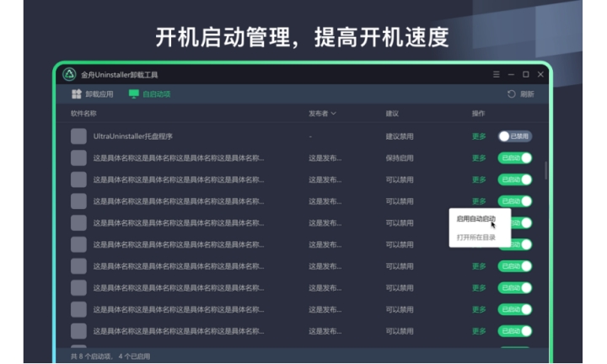
Task: Click the 卸载应用 grid icon
Action: coord(77,94)
